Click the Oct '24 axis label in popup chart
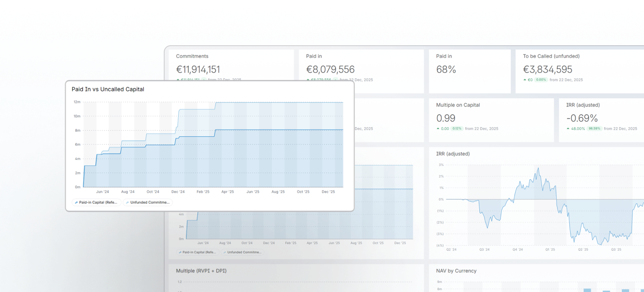The width and height of the screenshot is (644, 292). tap(153, 192)
